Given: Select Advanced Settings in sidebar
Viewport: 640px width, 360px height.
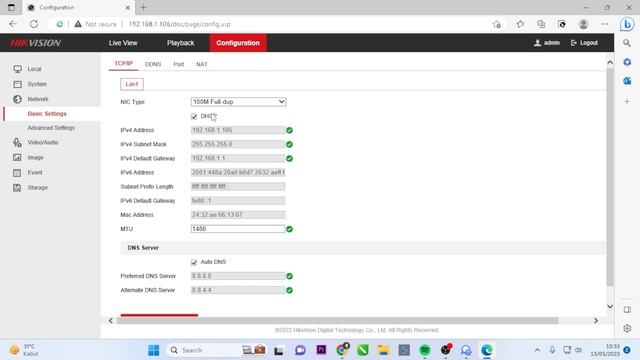Looking at the screenshot, I should coord(51,128).
